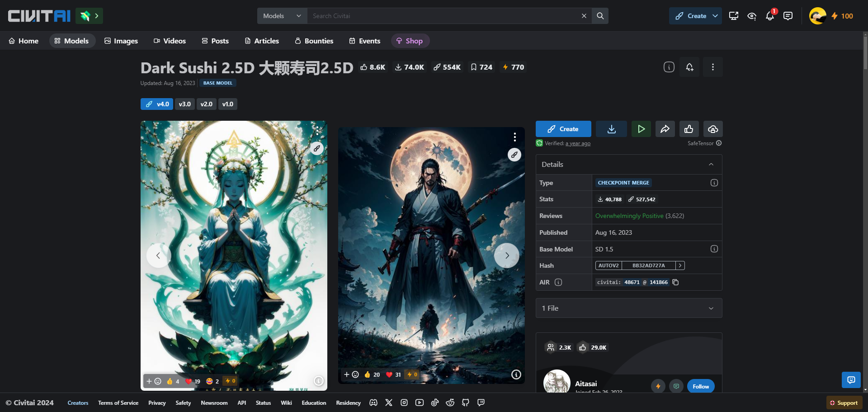The height and width of the screenshot is (412, 868).
Task: Click the Civitai logo
Action: 39,16
